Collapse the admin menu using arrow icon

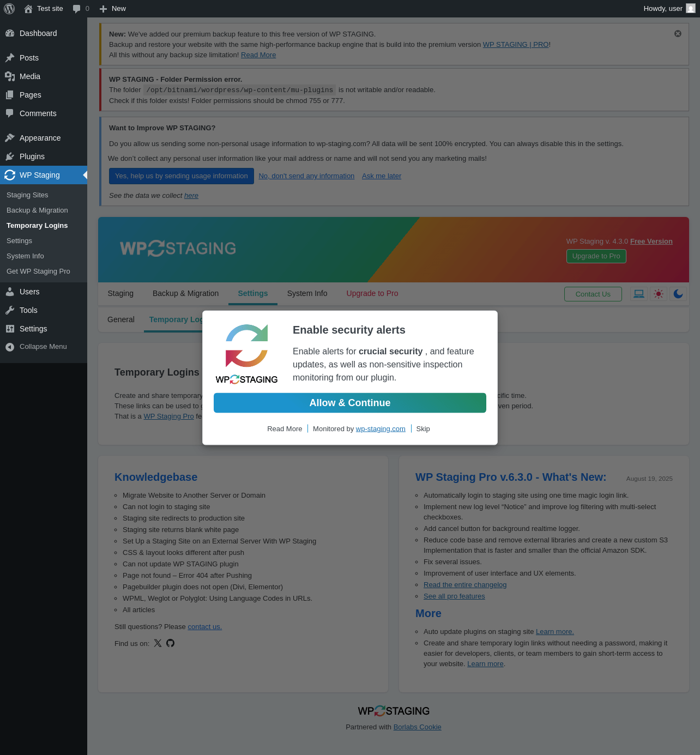[10, 347]
